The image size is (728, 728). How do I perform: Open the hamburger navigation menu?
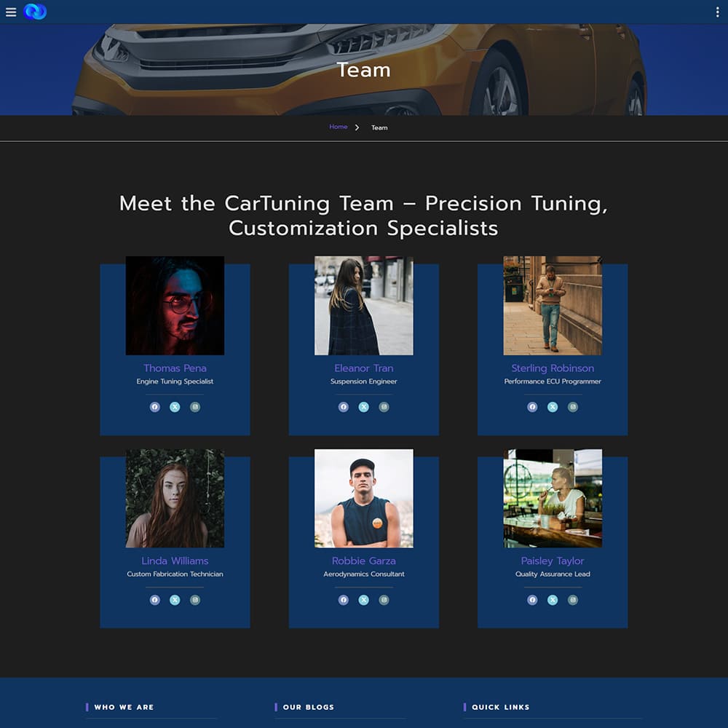pyautogui.click(x=11, y=12)
